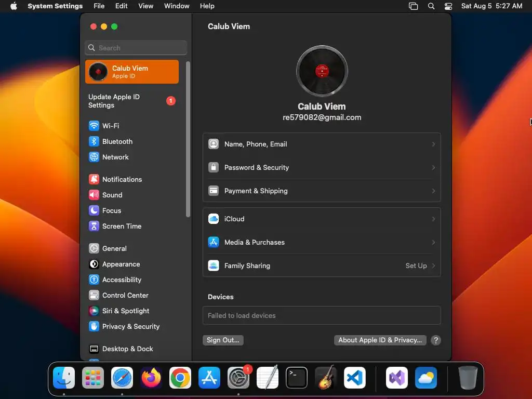Click Set Up next to Family Sharing

[416, 265]
